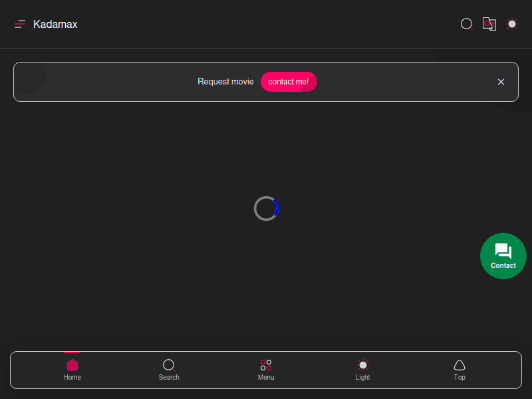Image resolution: width=532 pixels, height=399 pixels.
Task: Open the green Contact chat button
Action: 503,256
